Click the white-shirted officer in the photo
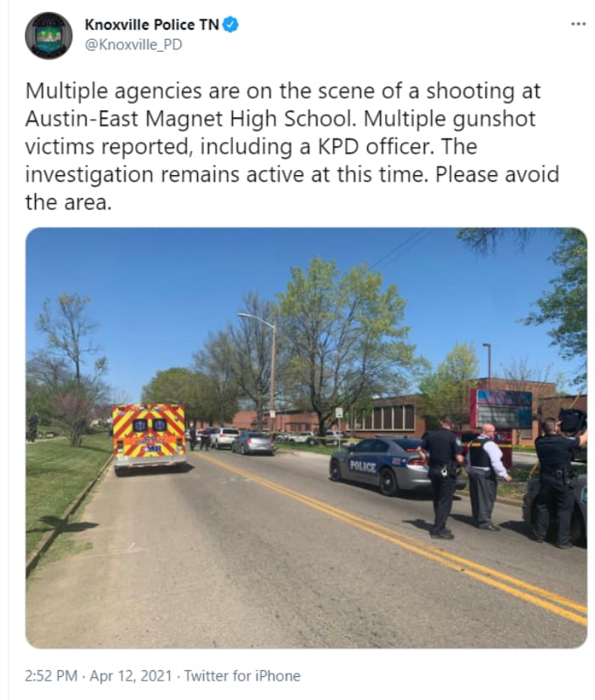Viewport: 595px width, 700px height. pyautogui.click(x=484, y=477)
